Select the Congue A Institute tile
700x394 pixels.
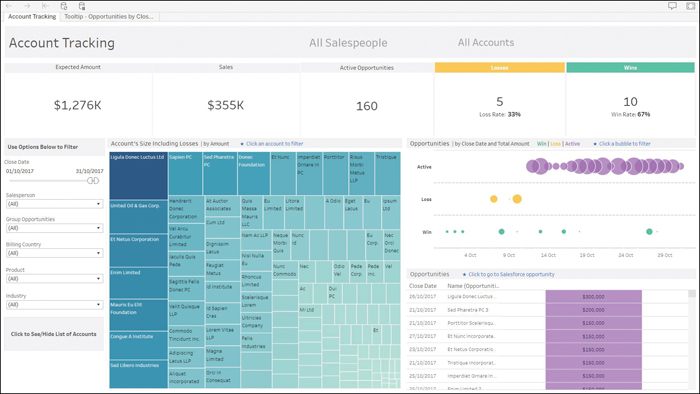coord(138,345)
